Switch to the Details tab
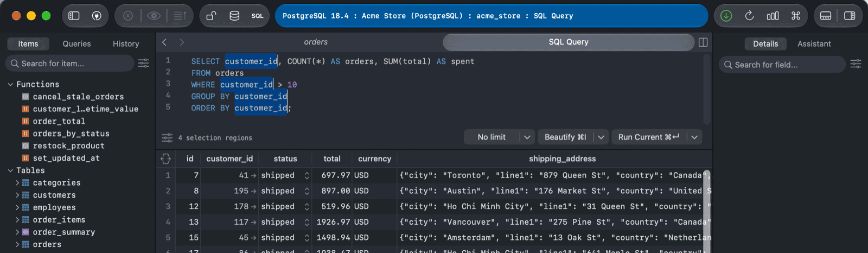868x253 pixels. pyautogui.click(x=765, y=43)
